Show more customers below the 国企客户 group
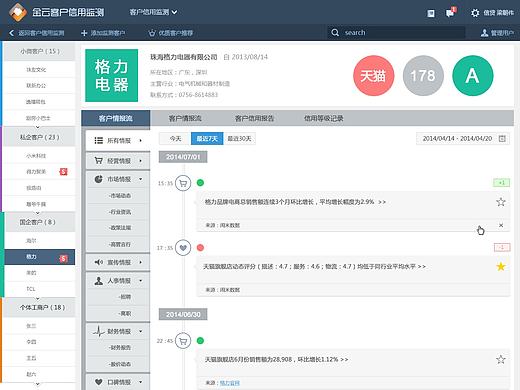 coord(37,298)
